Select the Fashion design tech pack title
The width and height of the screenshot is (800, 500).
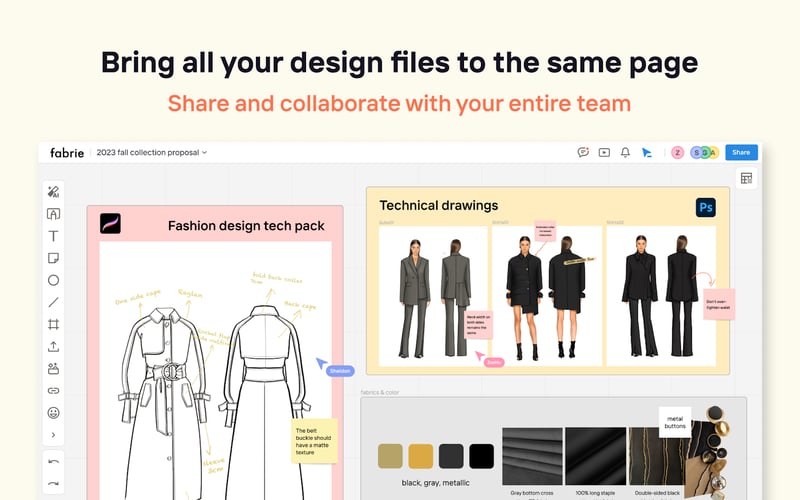point(246,226)
